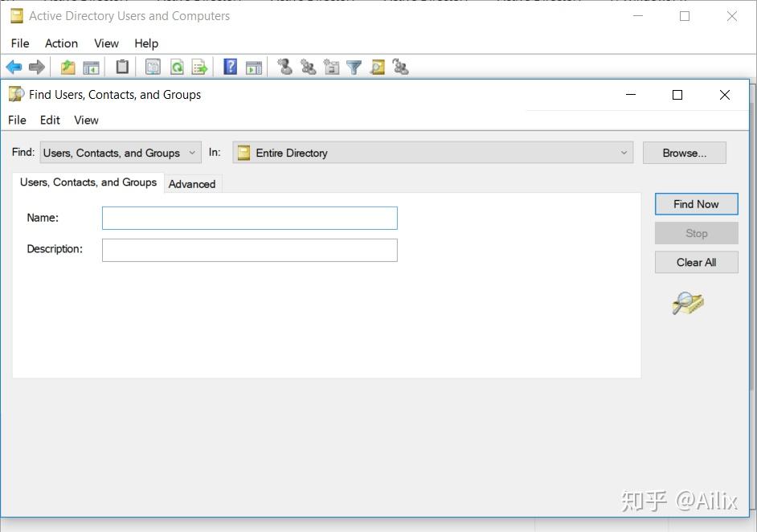Image resolution: width=757 pixels, height=532 pixels.
Task: Focus the Description input field
Action: [x=250, y=250]
